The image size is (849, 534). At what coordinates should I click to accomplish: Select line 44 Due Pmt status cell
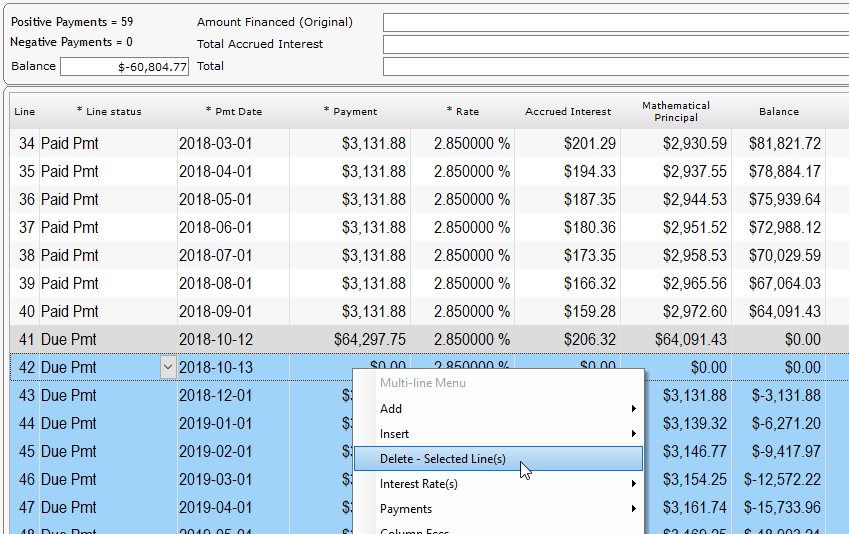tap(108, 424)
